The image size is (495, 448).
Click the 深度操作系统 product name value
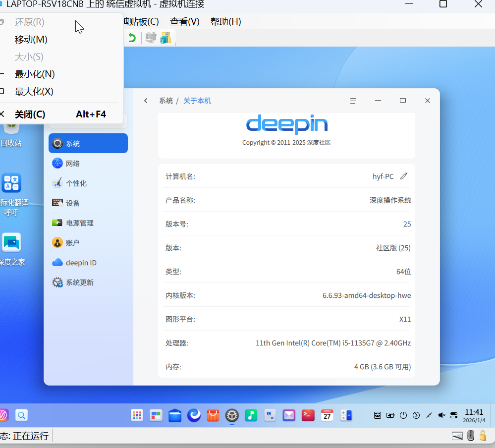(x=390, y=200)
